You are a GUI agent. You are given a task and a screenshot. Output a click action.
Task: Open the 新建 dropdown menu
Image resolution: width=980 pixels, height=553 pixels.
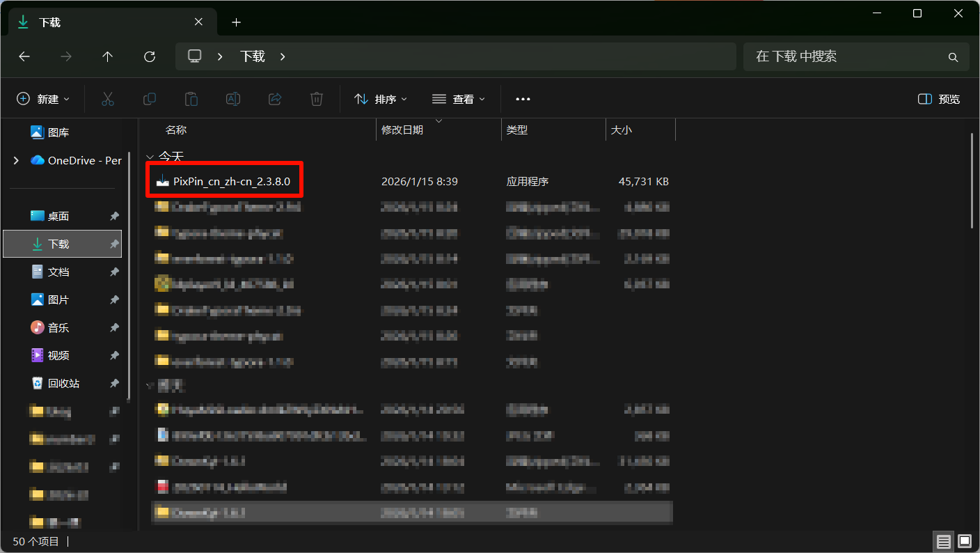pos(43,99)
